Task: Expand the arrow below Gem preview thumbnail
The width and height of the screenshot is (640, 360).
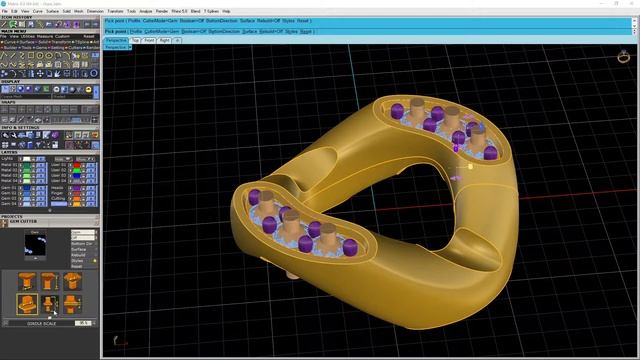Action: pos(36,258)
